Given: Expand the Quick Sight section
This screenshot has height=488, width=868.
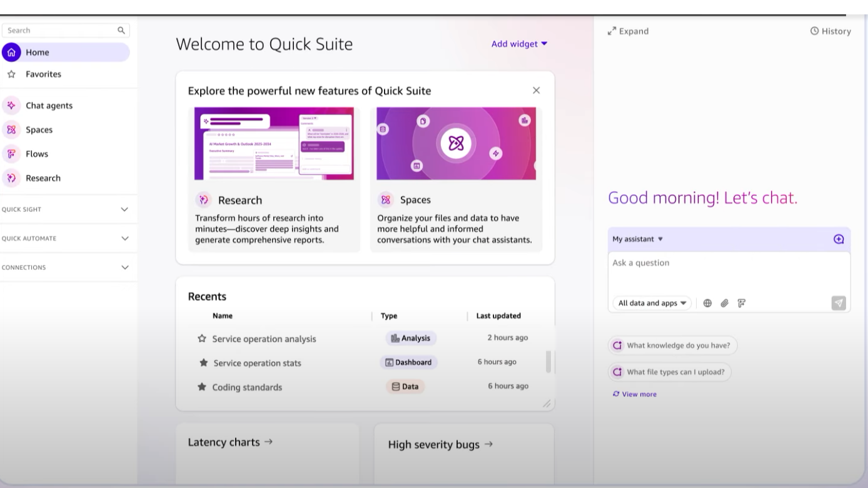Looking at the screenshot, I should (124, 209).
